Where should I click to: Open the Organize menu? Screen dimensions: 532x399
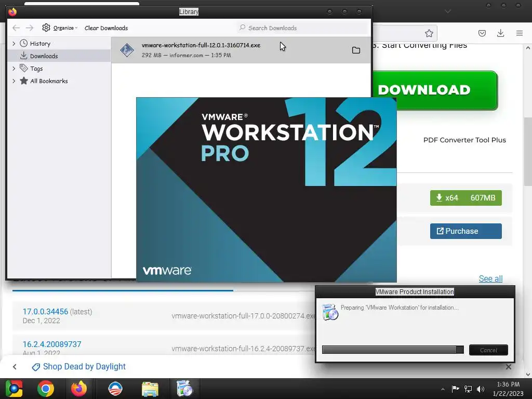(x=60, y=28)
